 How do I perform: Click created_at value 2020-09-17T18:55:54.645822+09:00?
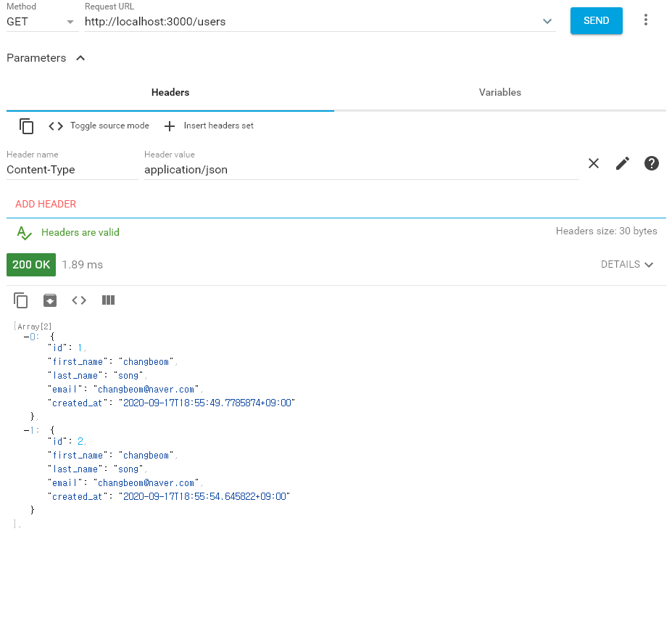pos(204,496)
